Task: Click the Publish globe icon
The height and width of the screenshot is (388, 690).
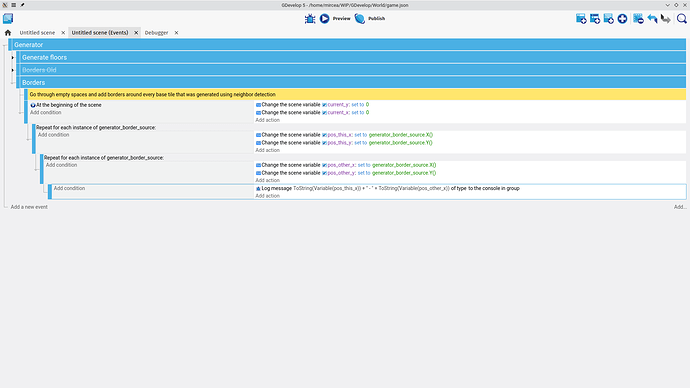Action: point(360,18)
